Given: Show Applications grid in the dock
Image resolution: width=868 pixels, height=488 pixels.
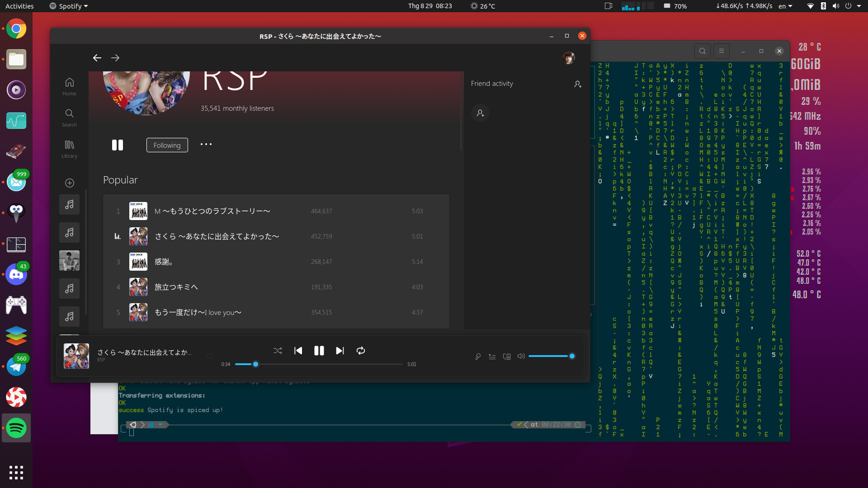Looking at the screenshot, I should click(x=16, y=472).
